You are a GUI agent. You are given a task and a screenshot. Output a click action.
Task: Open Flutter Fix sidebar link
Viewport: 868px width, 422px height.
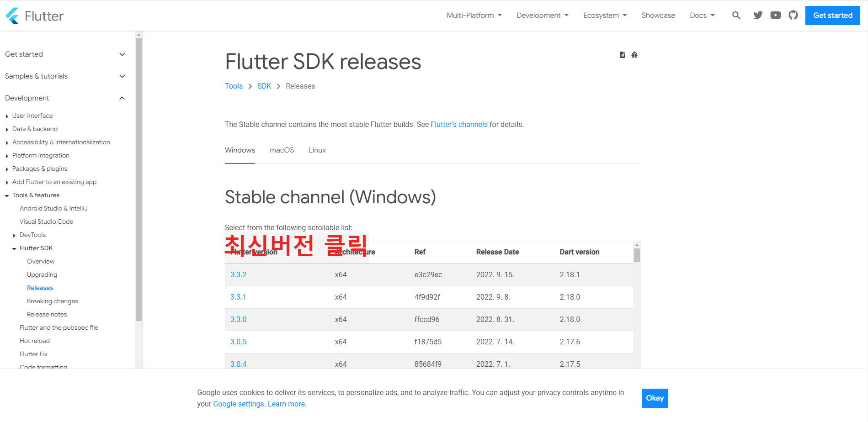(x=33, y=354)
